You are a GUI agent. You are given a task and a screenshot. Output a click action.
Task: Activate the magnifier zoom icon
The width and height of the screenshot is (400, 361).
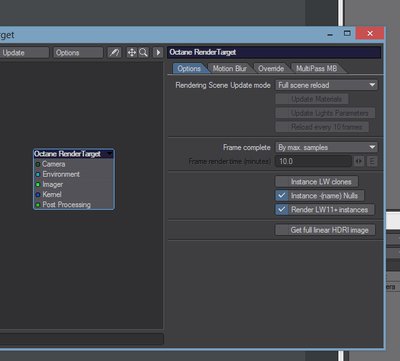(x=143, y=53)
